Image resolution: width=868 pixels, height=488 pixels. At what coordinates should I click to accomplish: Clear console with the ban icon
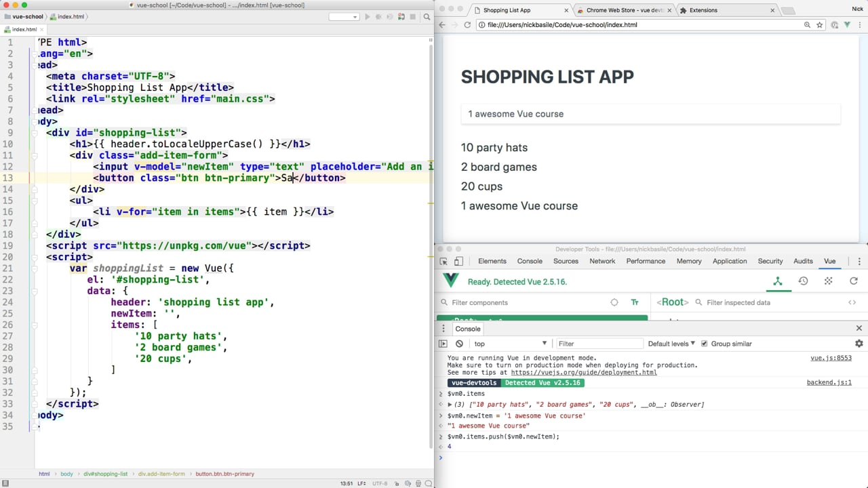[x=459, y=344]
